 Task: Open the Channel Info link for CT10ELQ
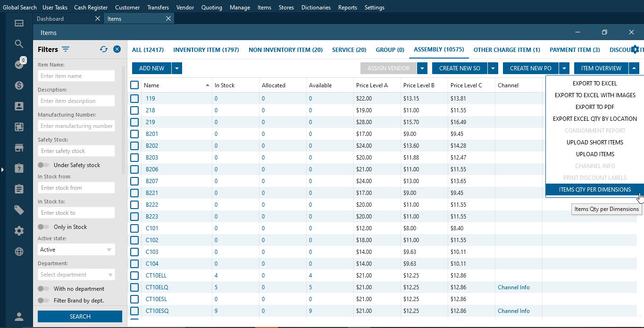pos(513,287)
